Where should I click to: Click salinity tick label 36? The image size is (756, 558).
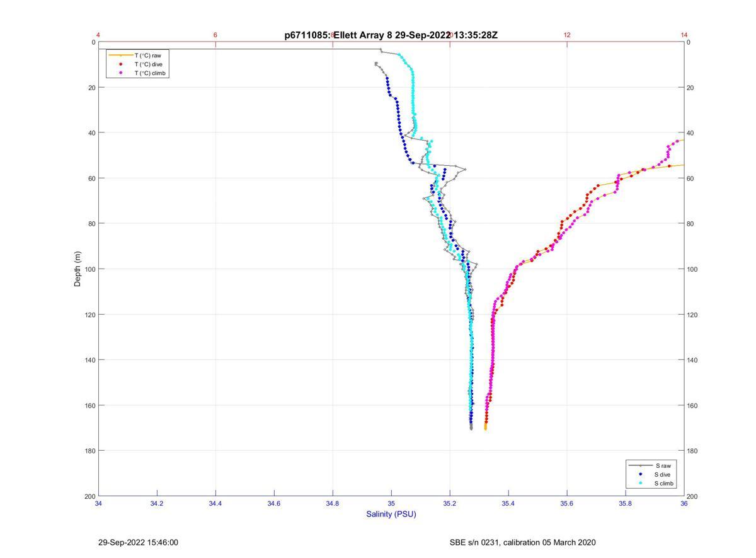(684, 503)
